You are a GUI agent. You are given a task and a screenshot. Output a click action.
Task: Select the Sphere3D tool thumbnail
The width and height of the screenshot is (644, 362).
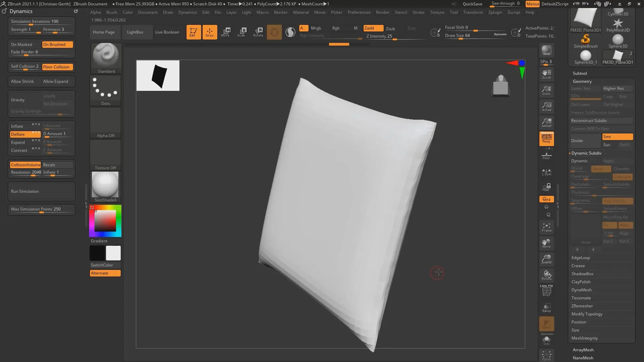point(618,41)
